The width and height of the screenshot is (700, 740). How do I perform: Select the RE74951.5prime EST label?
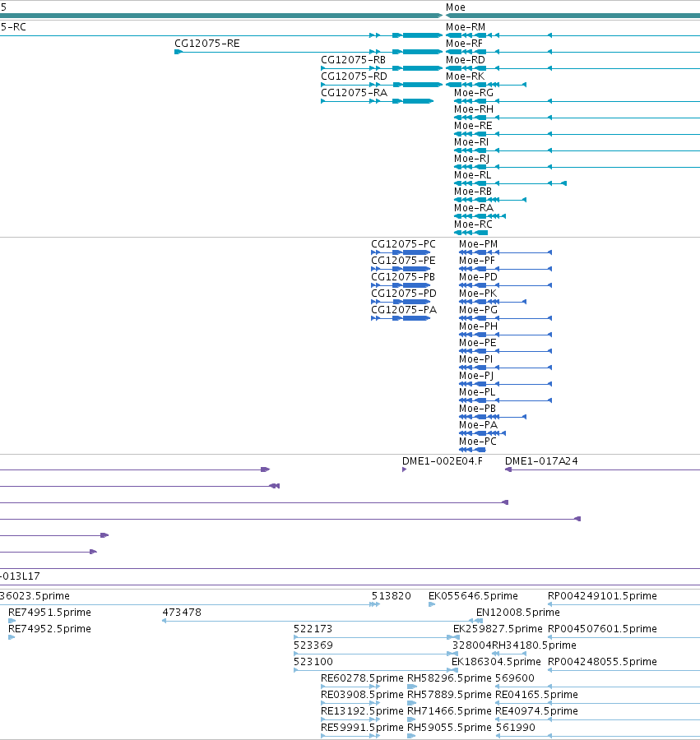(x=49, y=613)
